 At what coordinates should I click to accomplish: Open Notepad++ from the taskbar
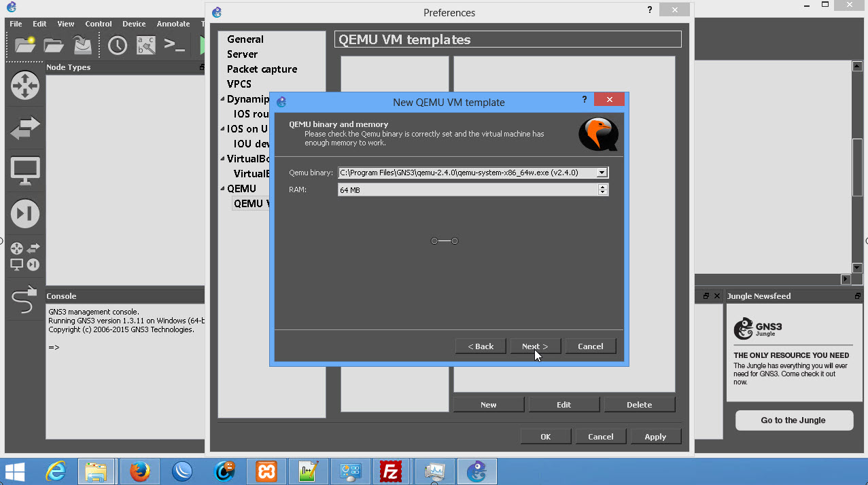(x=308, y=471)
